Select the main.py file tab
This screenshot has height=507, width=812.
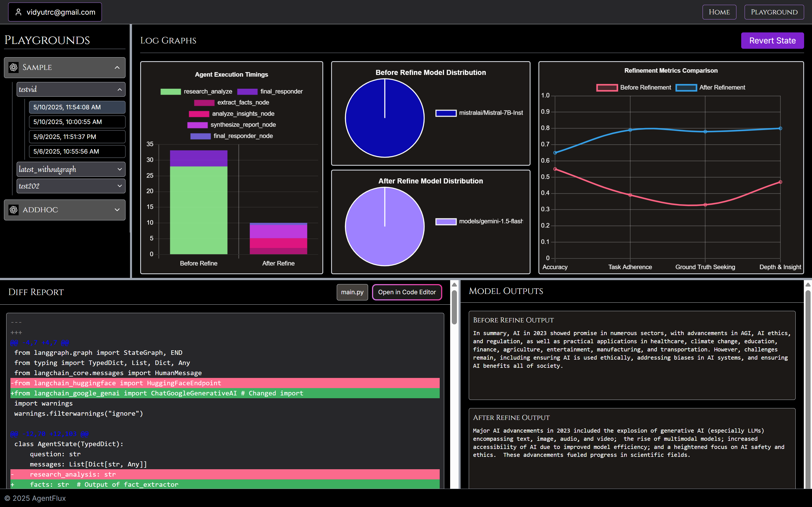[352, 292]
